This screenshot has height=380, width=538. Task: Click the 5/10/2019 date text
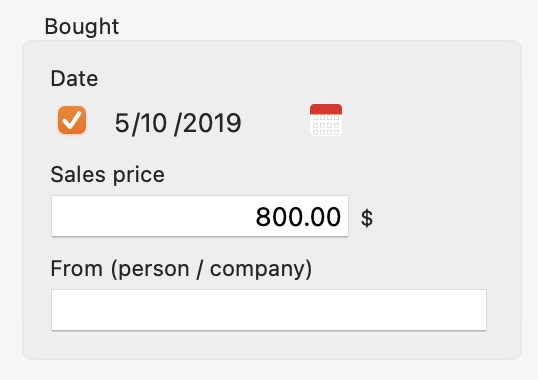(178, 123)
